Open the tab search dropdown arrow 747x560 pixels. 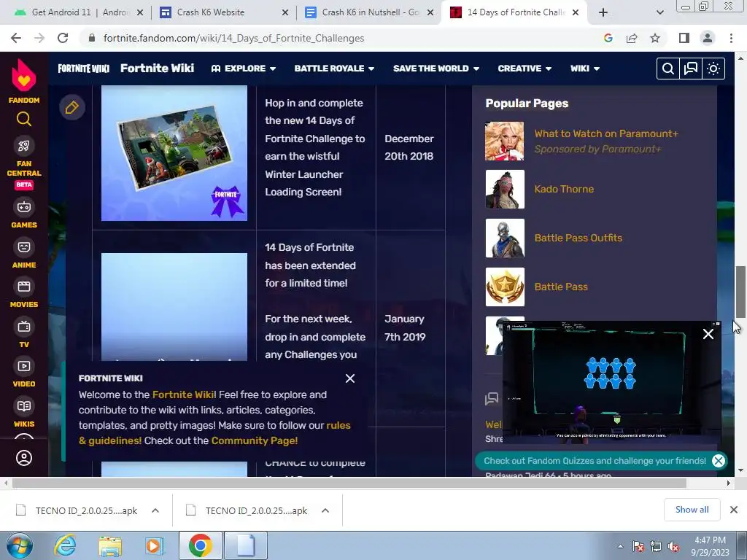point(659,12)
